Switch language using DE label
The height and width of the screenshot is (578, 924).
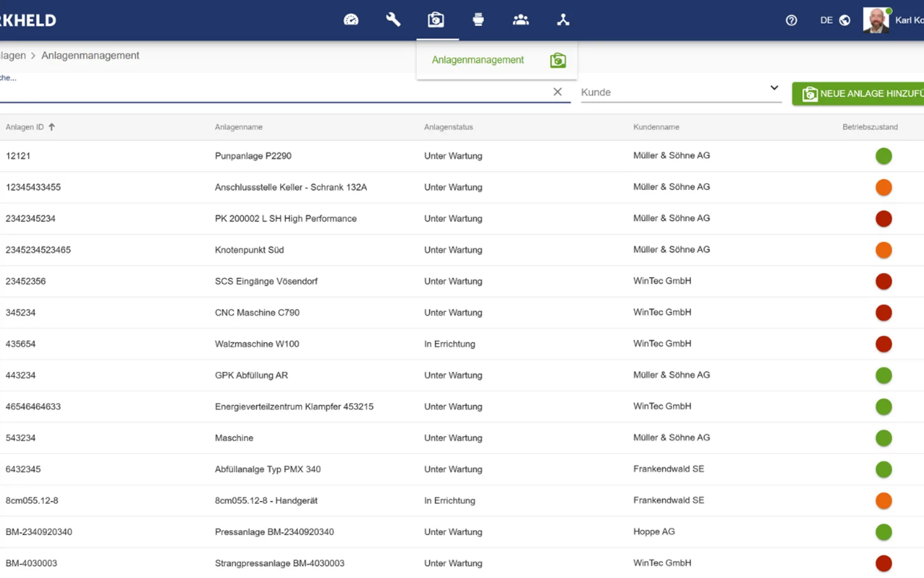coord(826,20)
